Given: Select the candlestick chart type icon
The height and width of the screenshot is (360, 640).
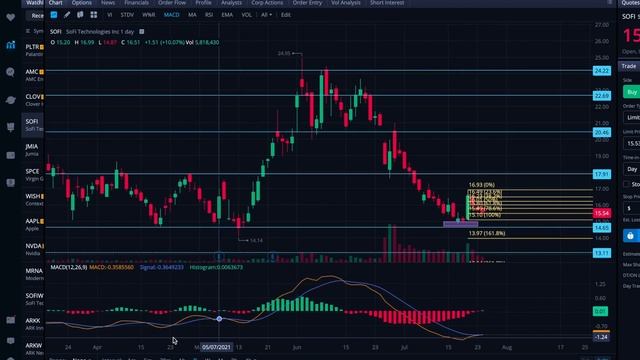Looking at the screenshot, I should pyautogui.click(x=54, y=15).
